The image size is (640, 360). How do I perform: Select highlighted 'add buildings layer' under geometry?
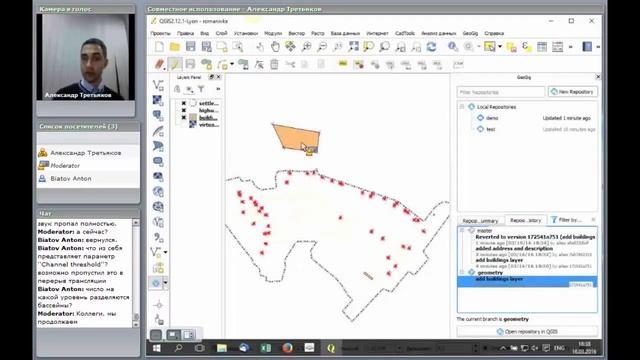527,282
